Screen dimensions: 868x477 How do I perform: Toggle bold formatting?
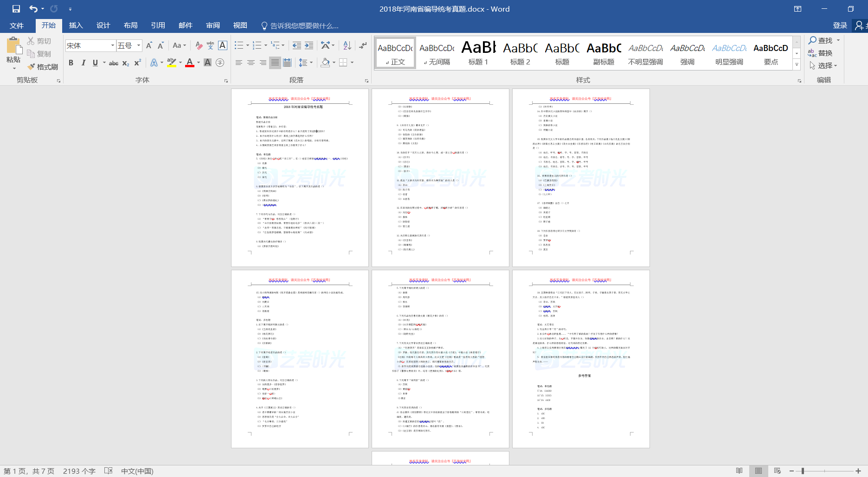tap(71, 63)
